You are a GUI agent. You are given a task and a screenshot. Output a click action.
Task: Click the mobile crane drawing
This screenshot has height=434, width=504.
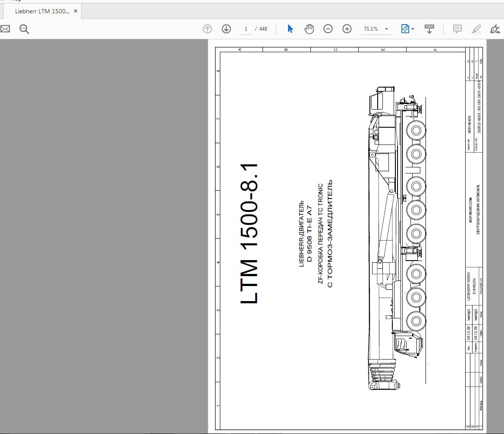pos(397,238)
